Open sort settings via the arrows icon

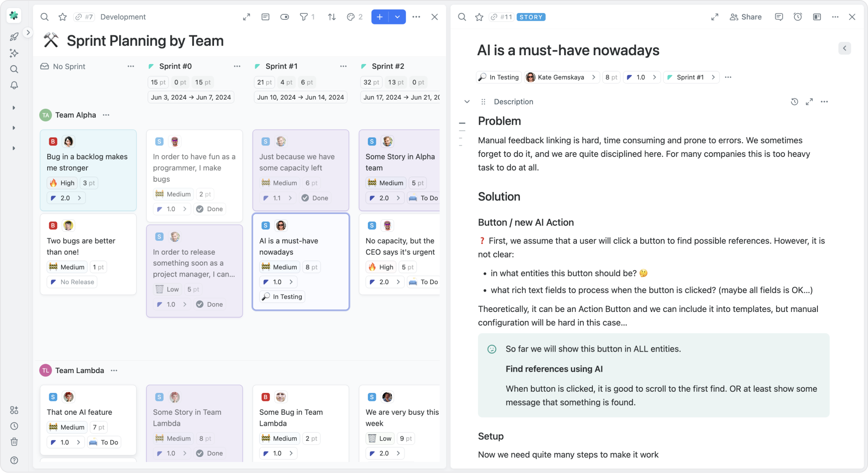click(331, 17)
